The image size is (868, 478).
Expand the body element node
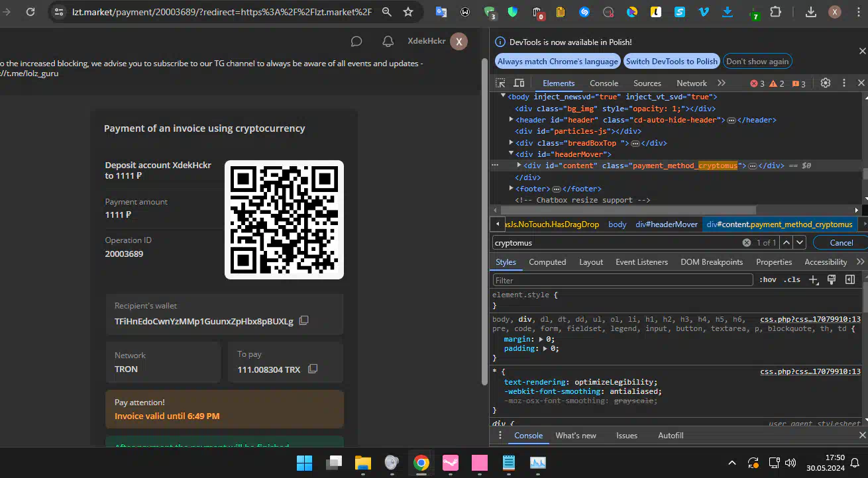(x=504, y=96)
